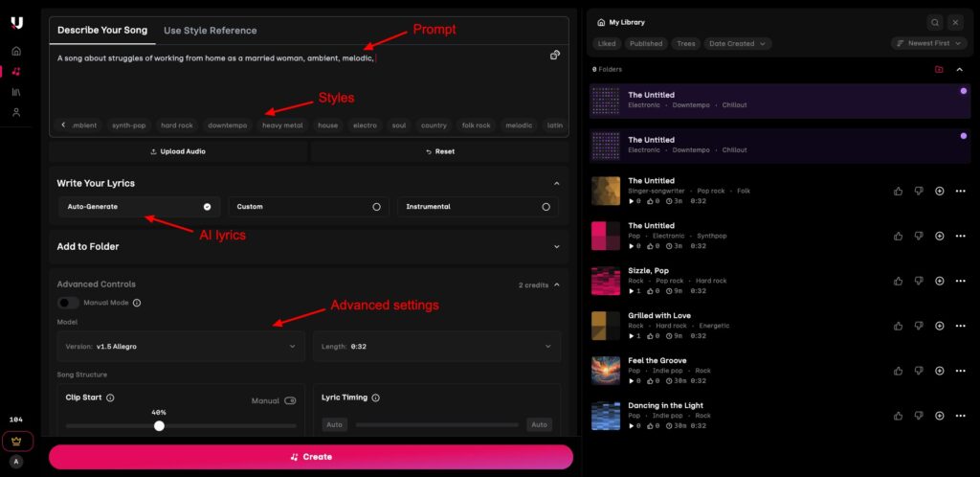Open the Feel the Groove thumbnail
Viewport: 980px width, 477px height.
click(606, 371)
